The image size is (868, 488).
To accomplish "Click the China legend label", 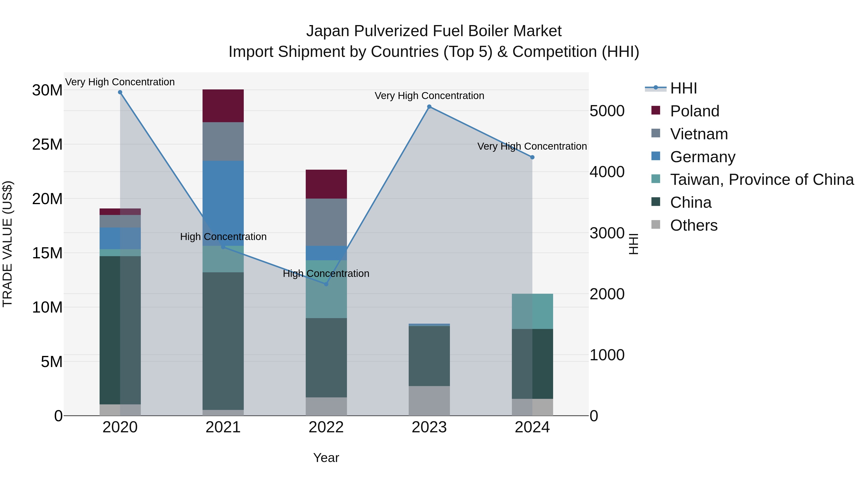I will (x=691, y=202).
